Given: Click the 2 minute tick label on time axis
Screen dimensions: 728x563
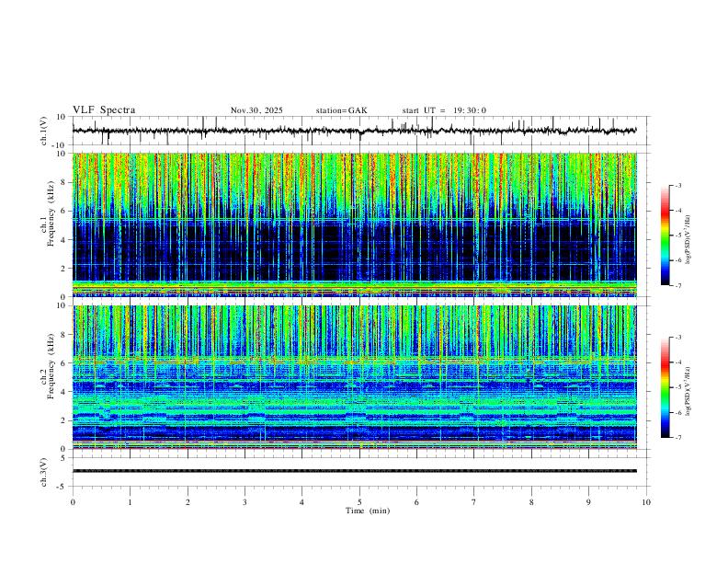Looking at the screenshot, I should (x=188, y=502).
